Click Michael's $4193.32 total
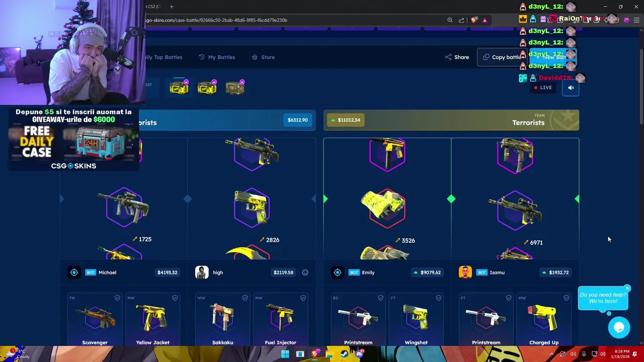Image resolution: width=644 pixels, height=362 pixels. click(x=167, y=273)
